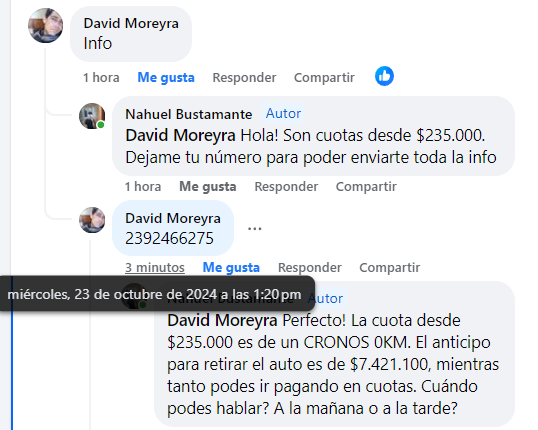
Task: Open the three-dots menu beside David's phone number comment
Action: pyautogui.click(x=255, y=229)
